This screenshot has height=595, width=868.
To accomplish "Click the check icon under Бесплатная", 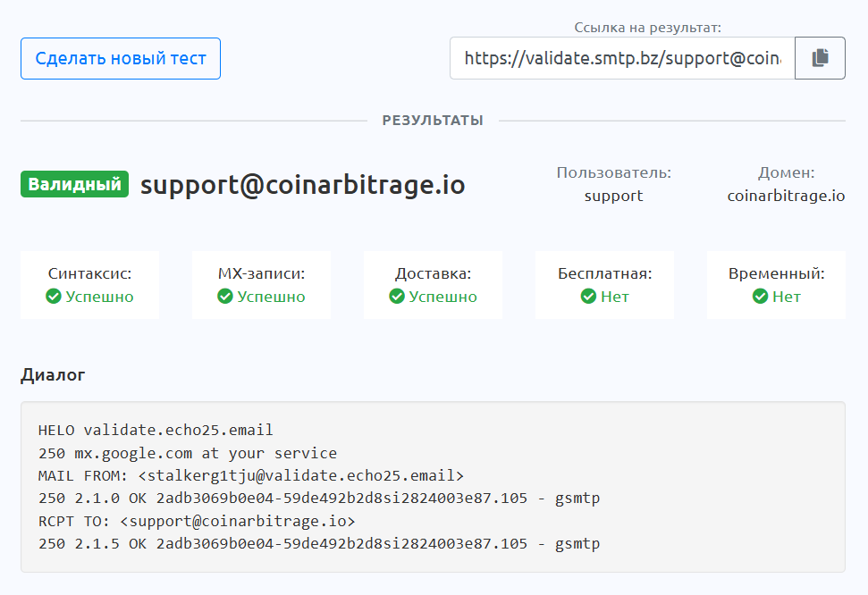I will click(x=588, y=297).
